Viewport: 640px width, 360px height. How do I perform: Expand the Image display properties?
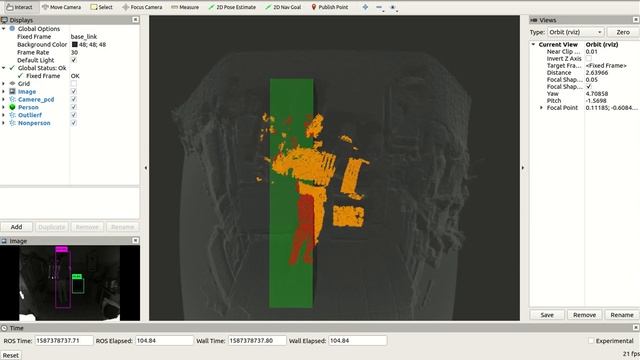(x=4, y=91)
